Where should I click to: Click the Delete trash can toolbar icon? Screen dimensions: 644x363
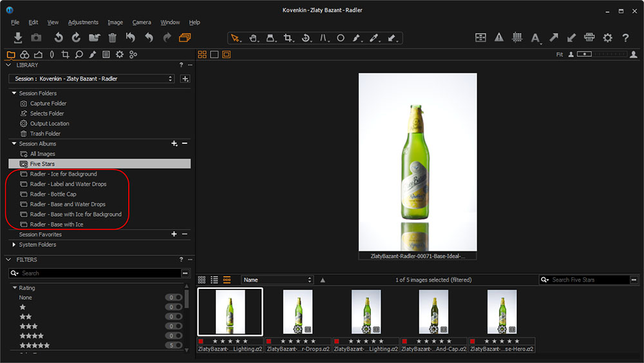112,38
